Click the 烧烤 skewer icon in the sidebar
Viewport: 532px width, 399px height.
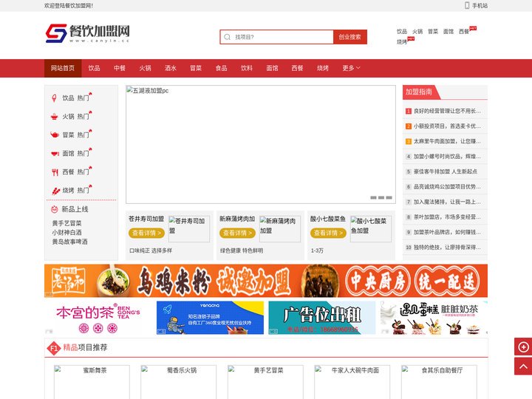pyautogui.click(x=55, y=191)
